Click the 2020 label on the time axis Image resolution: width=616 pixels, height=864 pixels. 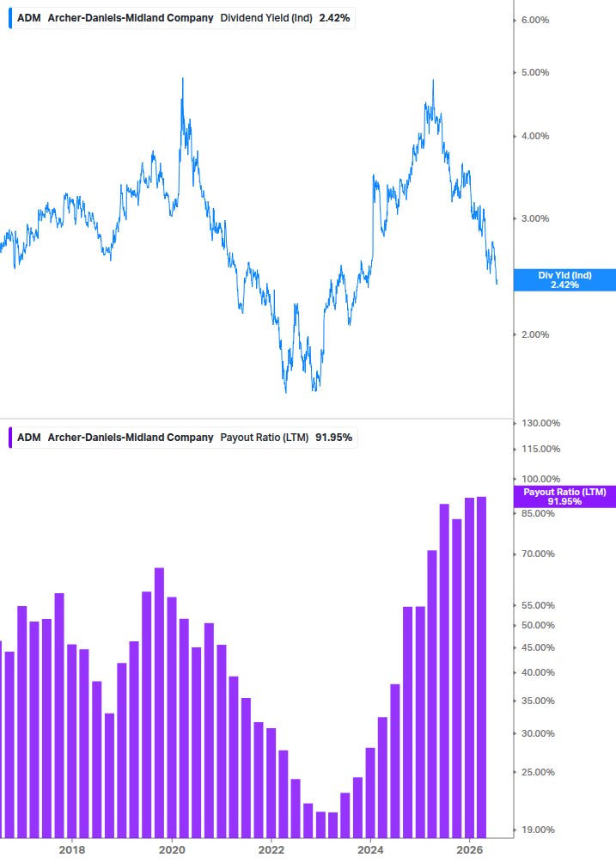coord(172,849)
